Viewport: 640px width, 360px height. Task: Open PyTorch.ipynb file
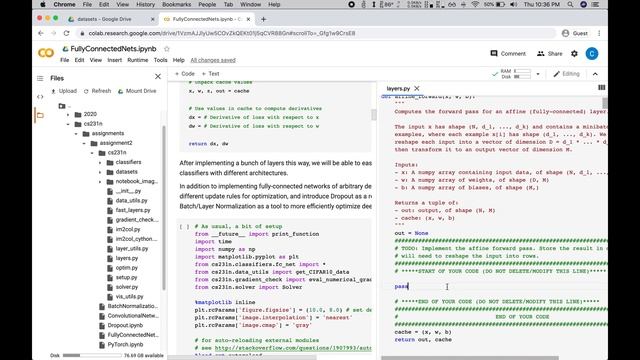tap(125, 344)
